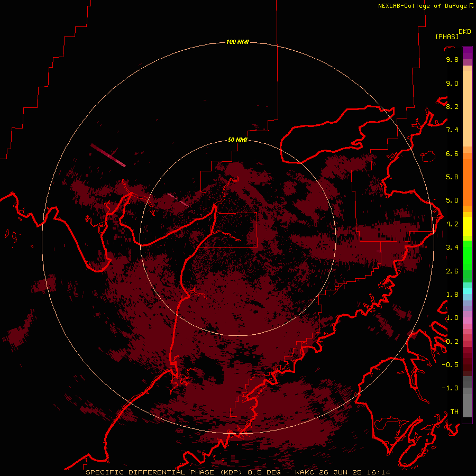The width and height of the screenshot is (476, 476).
Task: Click the 2.6 legend value
Action: pyautogui.click(x=452, y=271)
